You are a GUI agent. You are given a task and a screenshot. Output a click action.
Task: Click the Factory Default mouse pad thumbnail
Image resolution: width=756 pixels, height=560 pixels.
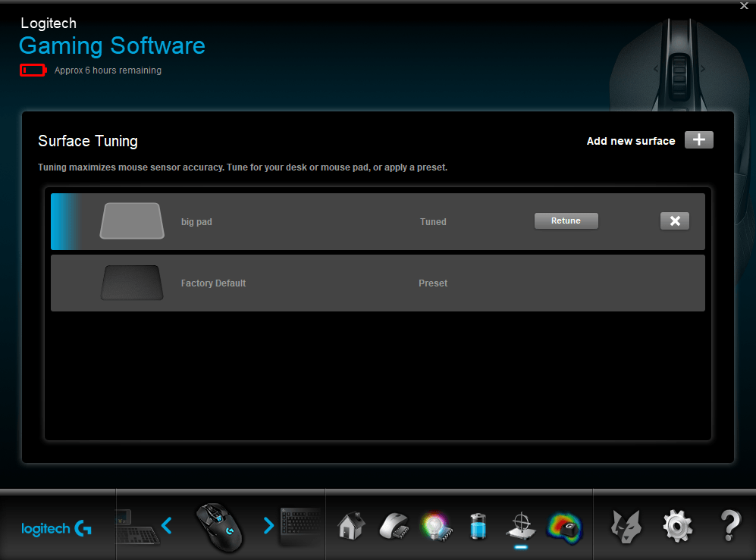coord(132,283)
